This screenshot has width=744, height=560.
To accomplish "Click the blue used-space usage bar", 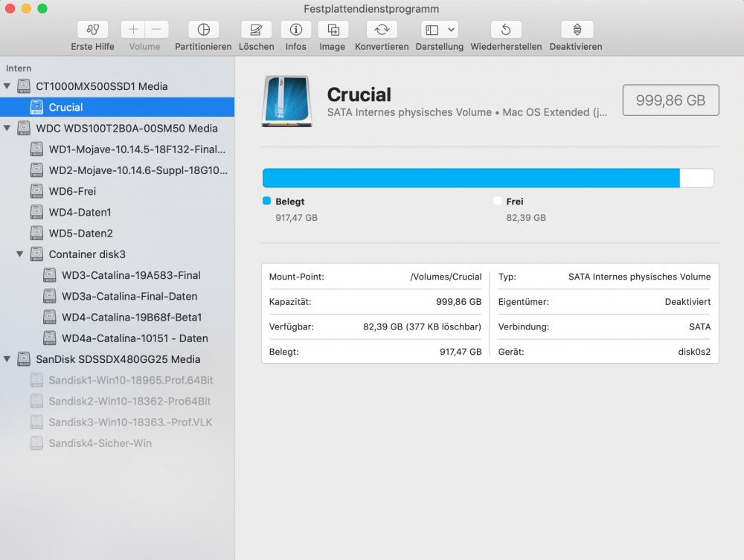I will click(471, 178).
